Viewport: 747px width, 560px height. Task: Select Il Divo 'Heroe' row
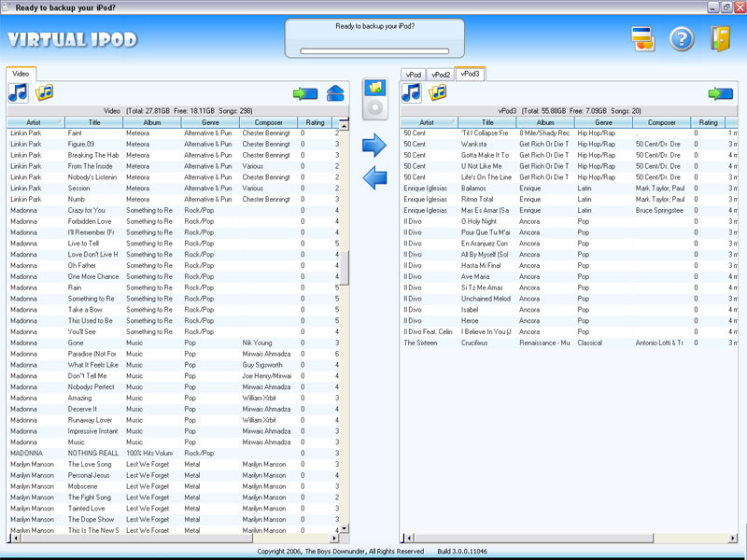(570, 320)
